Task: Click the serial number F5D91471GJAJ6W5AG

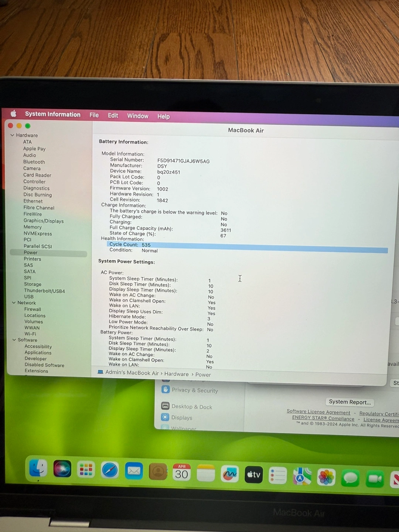Action: pos(184,161)
